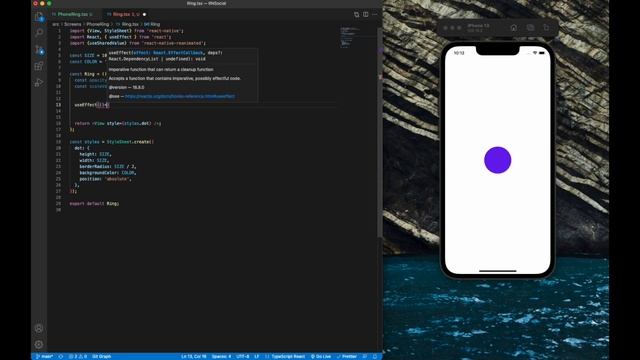Open the editor More Actions ellipsis
The width and height of the screenshot is (640, 360).
click(x=375, y=14)
